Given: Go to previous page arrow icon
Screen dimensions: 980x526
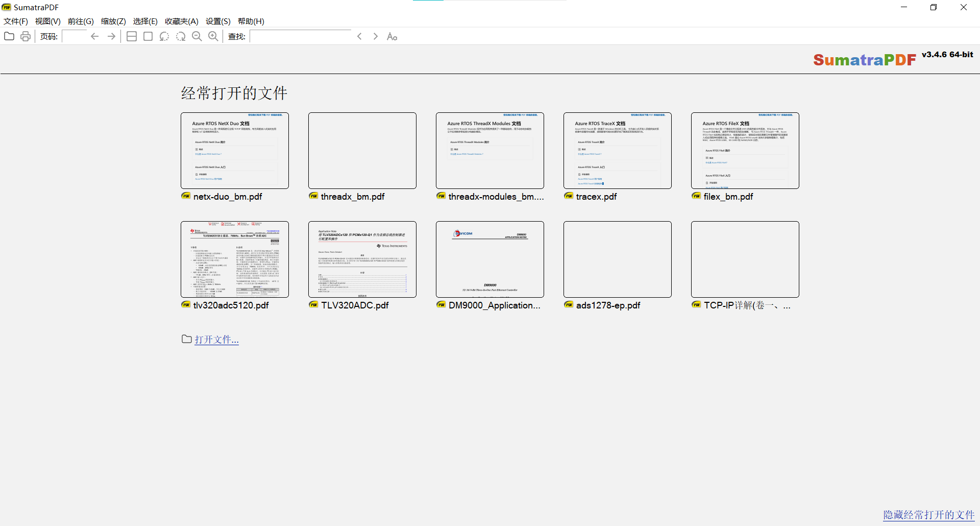Looking at the screenshot, I should (94, 36).
